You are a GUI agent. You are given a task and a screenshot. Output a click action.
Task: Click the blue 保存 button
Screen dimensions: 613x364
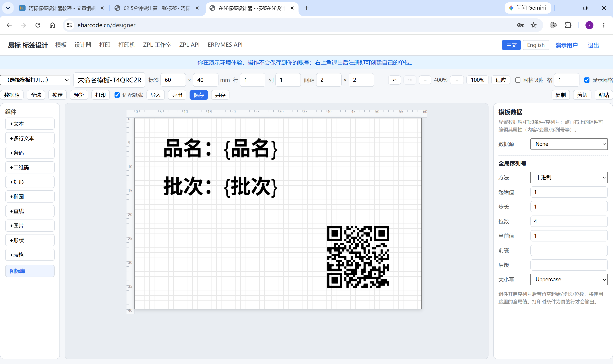[199, 95]
